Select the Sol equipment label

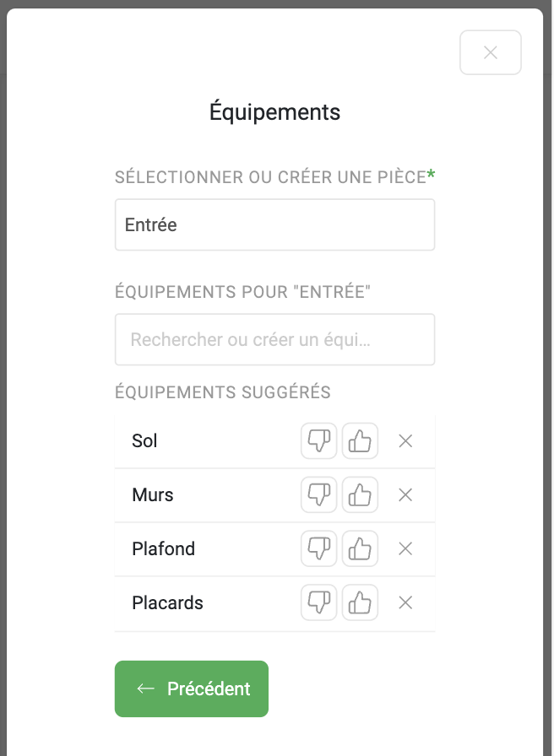point(145,441)
